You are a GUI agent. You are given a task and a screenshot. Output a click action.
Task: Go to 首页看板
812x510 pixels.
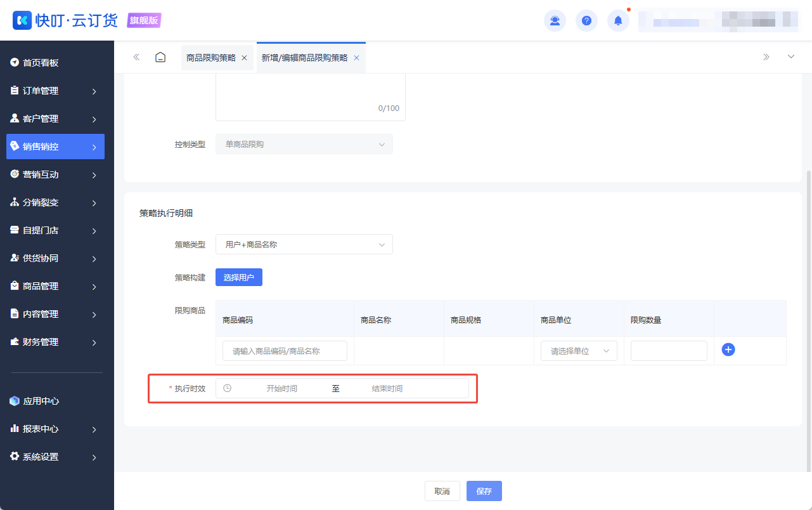coord(55,63)
